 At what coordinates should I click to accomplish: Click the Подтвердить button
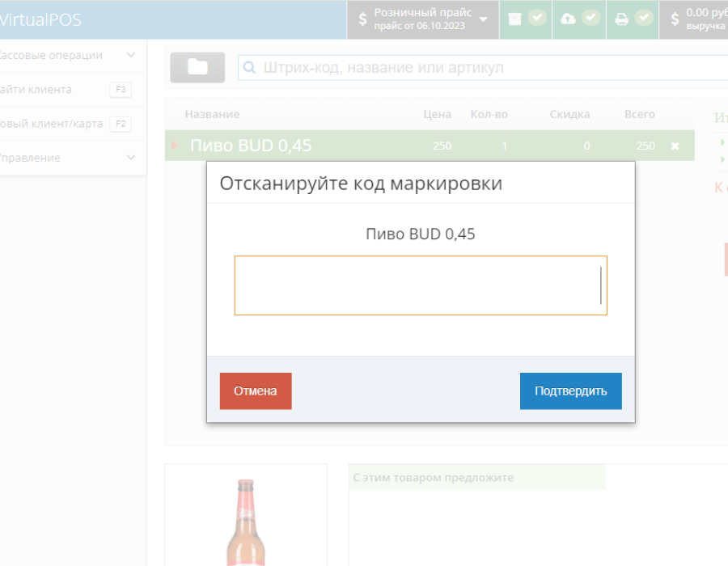pyautogui.click(x=570, y=391)
